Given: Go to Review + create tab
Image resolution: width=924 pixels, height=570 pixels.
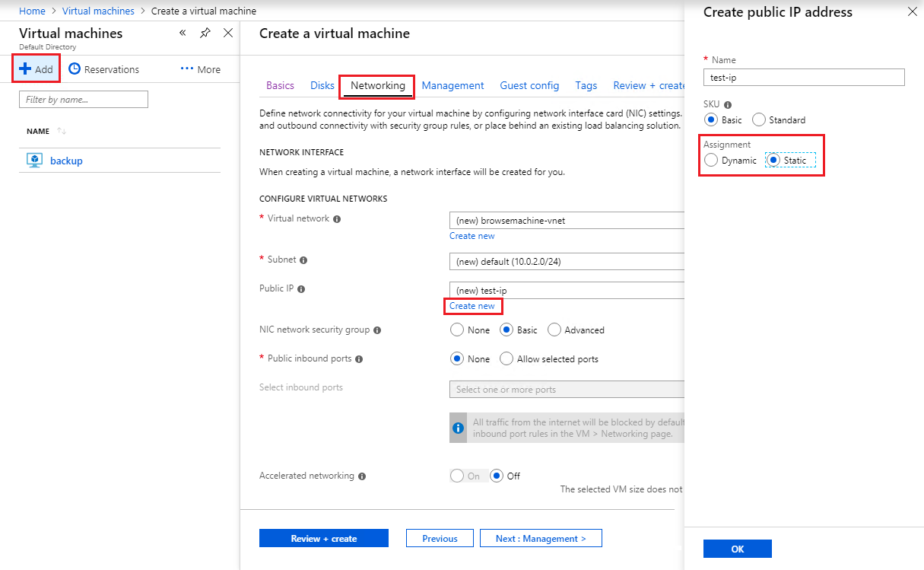Looking at the screenshot, I should [649, 85].
